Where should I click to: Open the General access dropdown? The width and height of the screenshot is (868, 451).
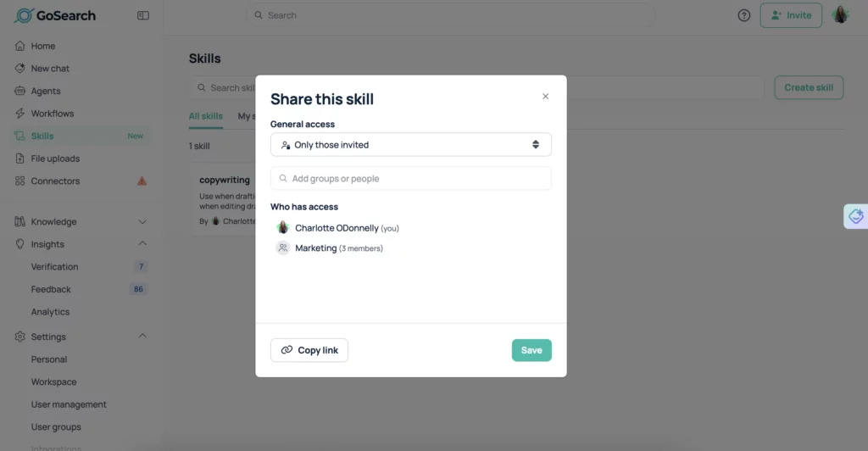[x=411, y=144]
